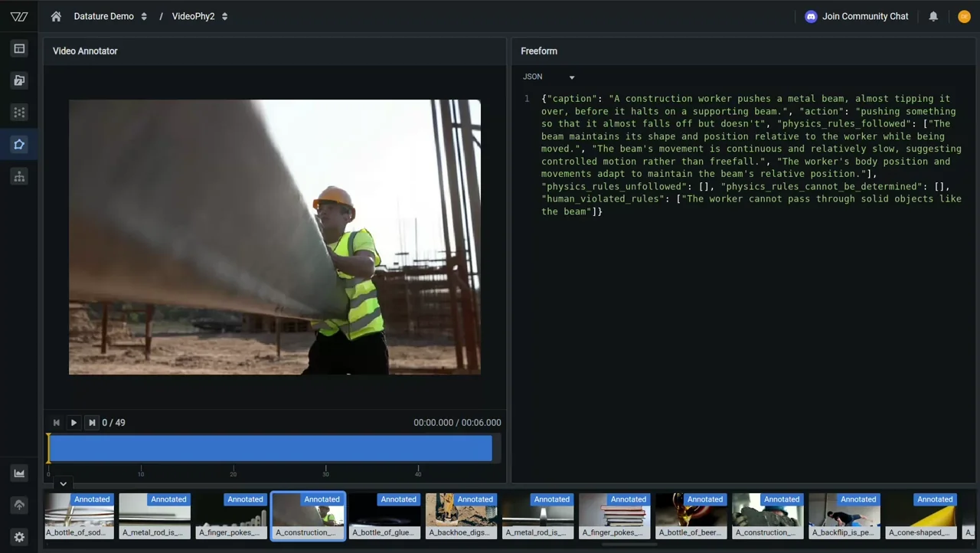
Task: Click the home icon in the breadcrumb
Action: [x=56, y=16]
